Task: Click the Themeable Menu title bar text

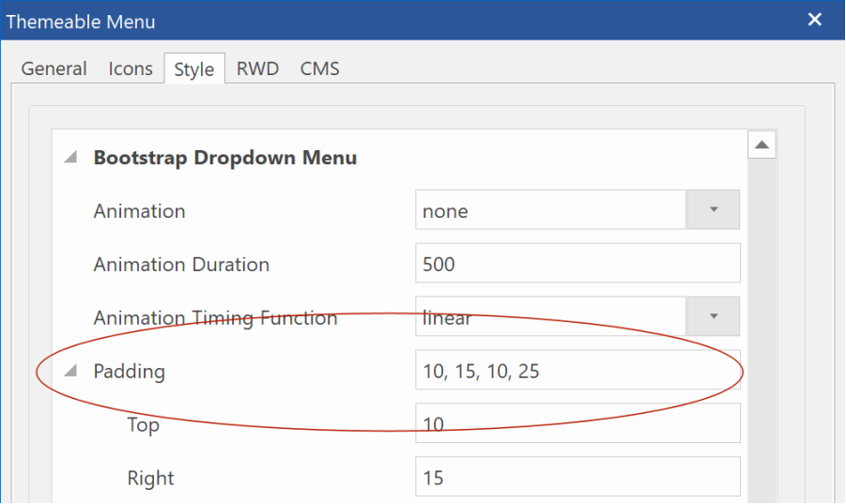Action: pyautogui.click(x=81, y=22)
